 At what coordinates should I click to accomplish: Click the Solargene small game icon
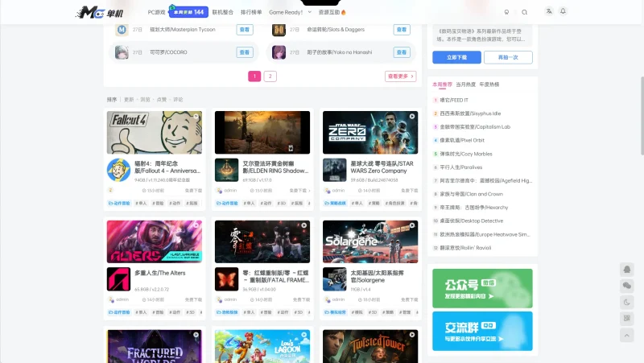coord(334,279)
